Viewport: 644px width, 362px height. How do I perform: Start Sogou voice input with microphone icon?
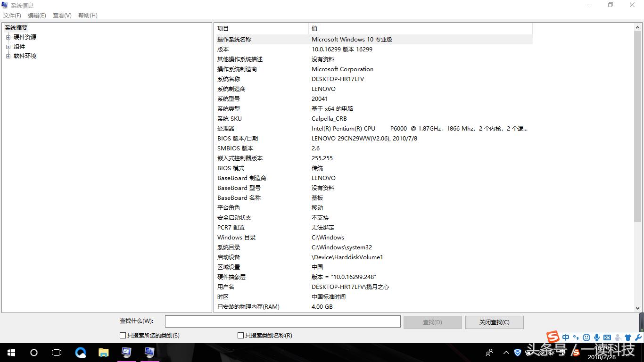pos(597,337)
